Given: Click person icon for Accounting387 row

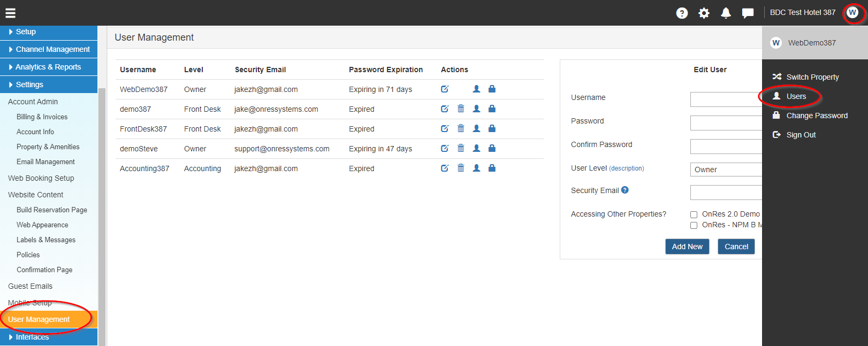Looking at the screenshot, I should (x=476, y=168).
